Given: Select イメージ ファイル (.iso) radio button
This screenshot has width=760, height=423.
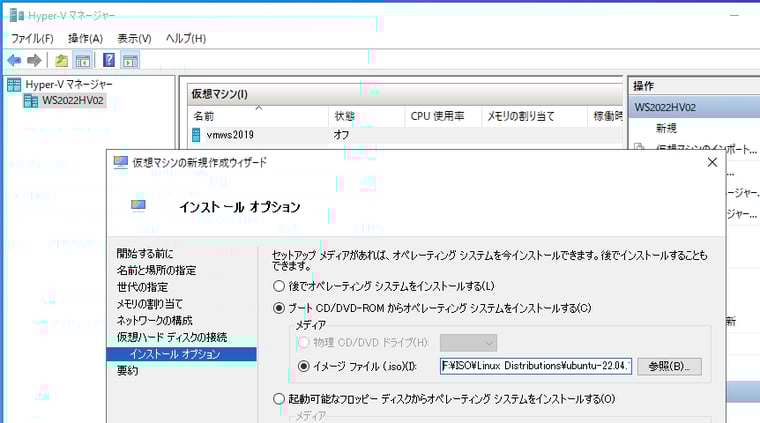Looking at the screenshot, I should [303, 366].
